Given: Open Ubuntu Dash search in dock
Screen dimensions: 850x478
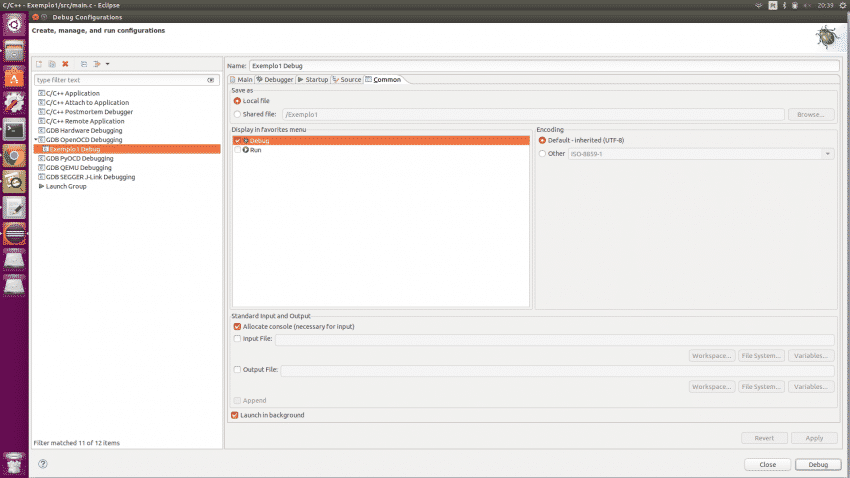Looking at the screenshot, I should tap(14, 25).
